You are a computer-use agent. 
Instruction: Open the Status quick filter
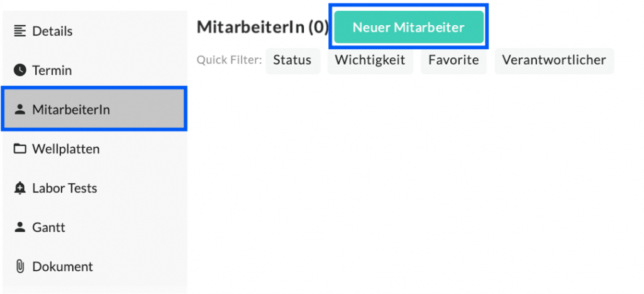[292, 60]
